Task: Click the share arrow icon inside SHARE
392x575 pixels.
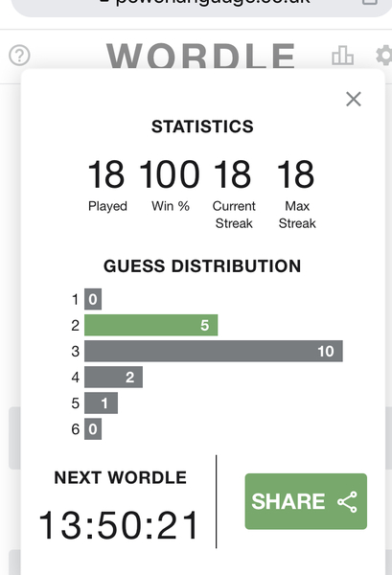Action: click(347, 501)
